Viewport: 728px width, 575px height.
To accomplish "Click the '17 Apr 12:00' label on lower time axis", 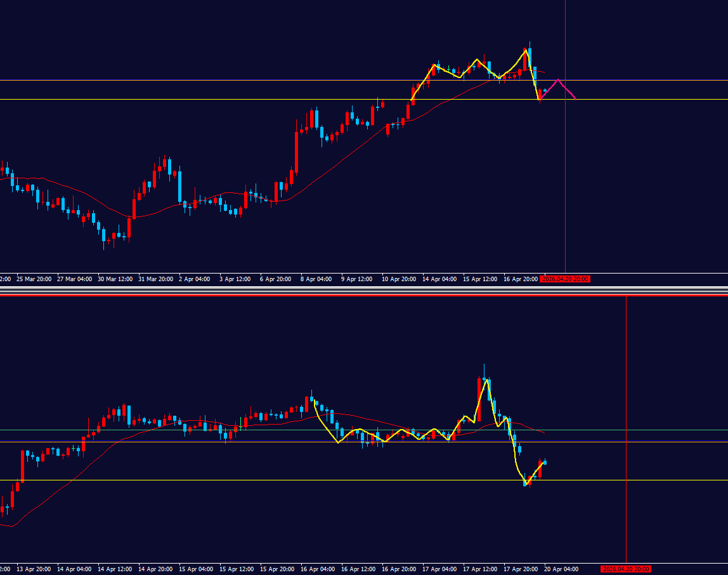I will click(479, 569).
